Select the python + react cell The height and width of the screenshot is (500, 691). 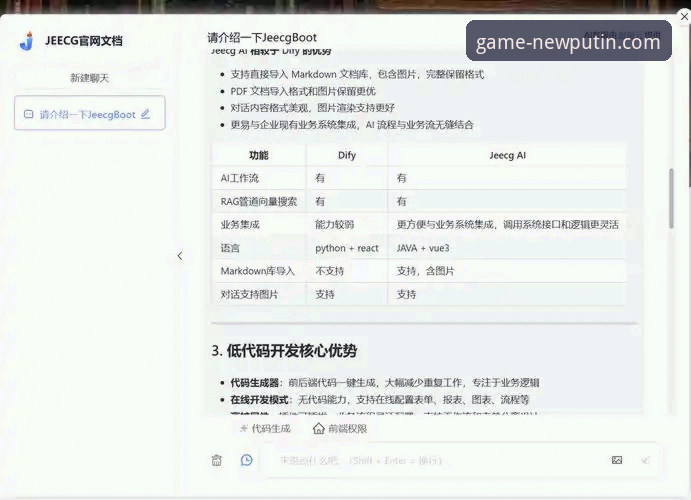(347, 248)
